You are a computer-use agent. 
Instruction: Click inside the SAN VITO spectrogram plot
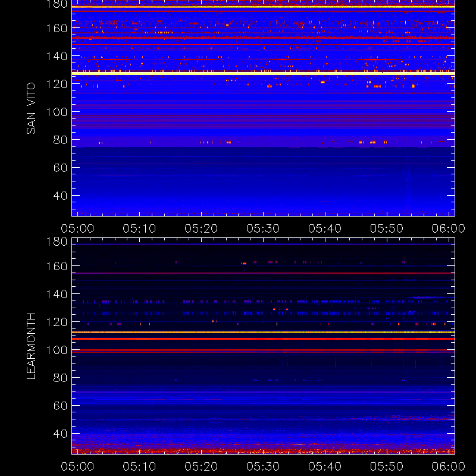click(x=263, y=108)
